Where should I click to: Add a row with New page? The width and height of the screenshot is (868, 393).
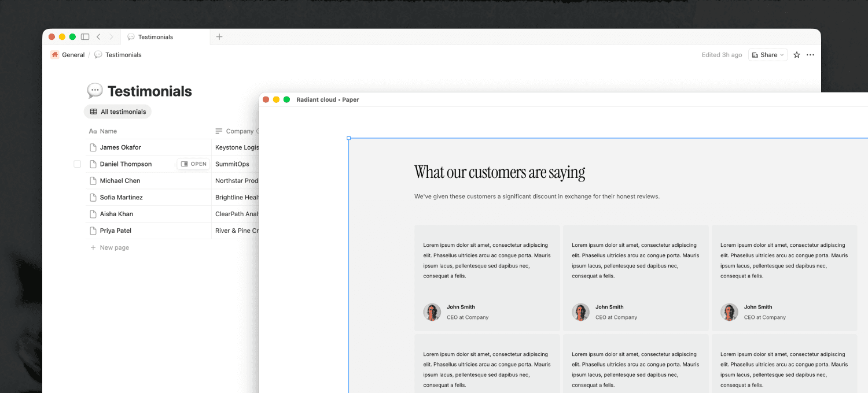pos(109,247)
